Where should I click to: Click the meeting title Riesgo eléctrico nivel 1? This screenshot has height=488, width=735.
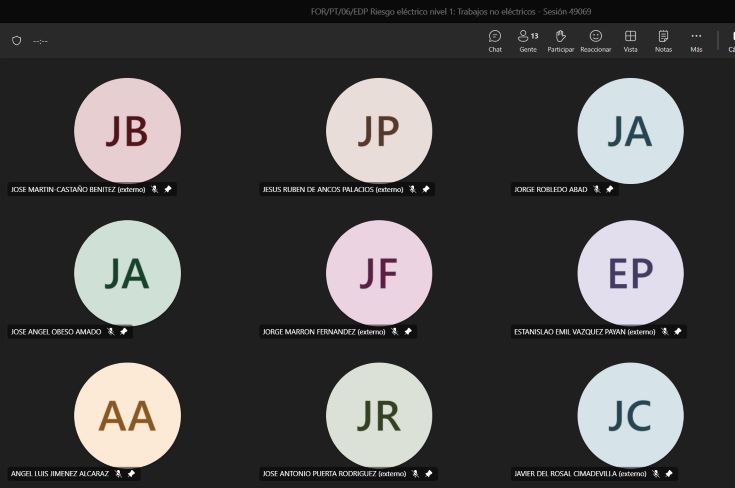(x=451, y=12)
